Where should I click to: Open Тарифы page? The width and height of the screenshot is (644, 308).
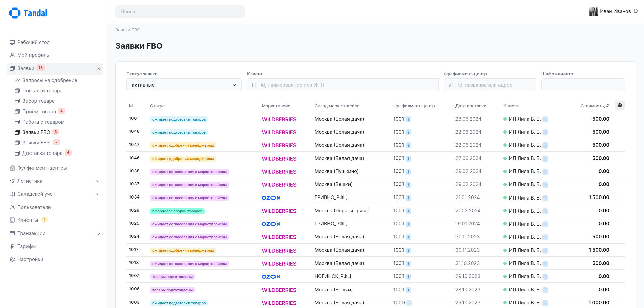pos(26,246)
